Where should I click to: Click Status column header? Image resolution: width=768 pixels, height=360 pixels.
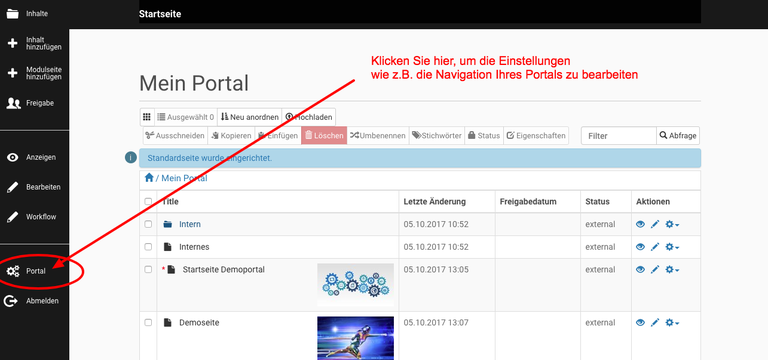pyautogui.click(x=598, y=202)
